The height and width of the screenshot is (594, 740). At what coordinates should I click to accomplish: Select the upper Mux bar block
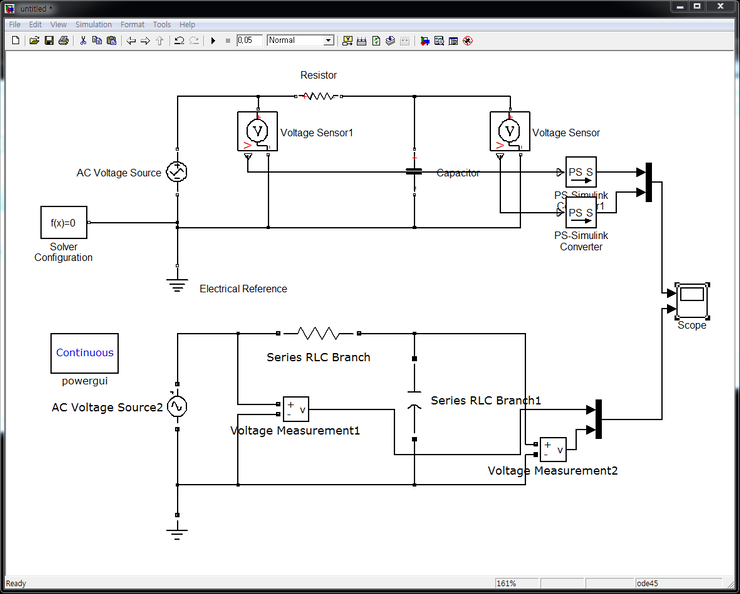(649, 182)
